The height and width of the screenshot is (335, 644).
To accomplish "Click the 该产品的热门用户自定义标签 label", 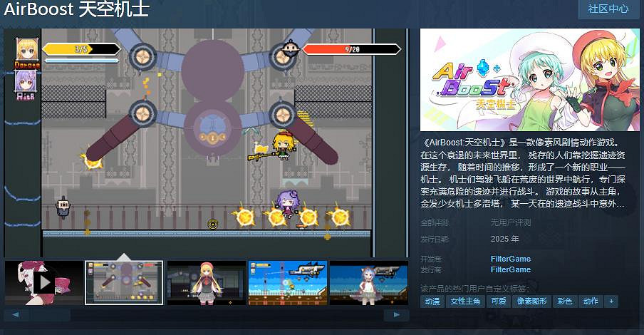I will click(x=474, y=289).
